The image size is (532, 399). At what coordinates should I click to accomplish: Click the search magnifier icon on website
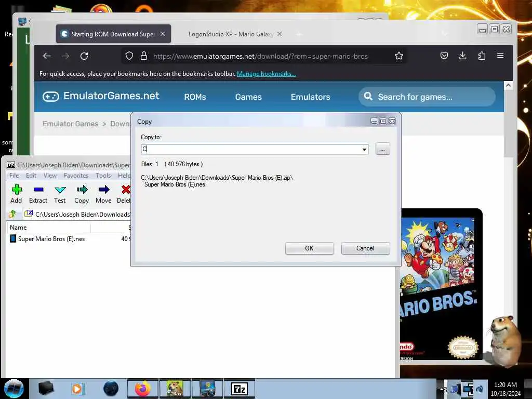[x=368, y=96]
